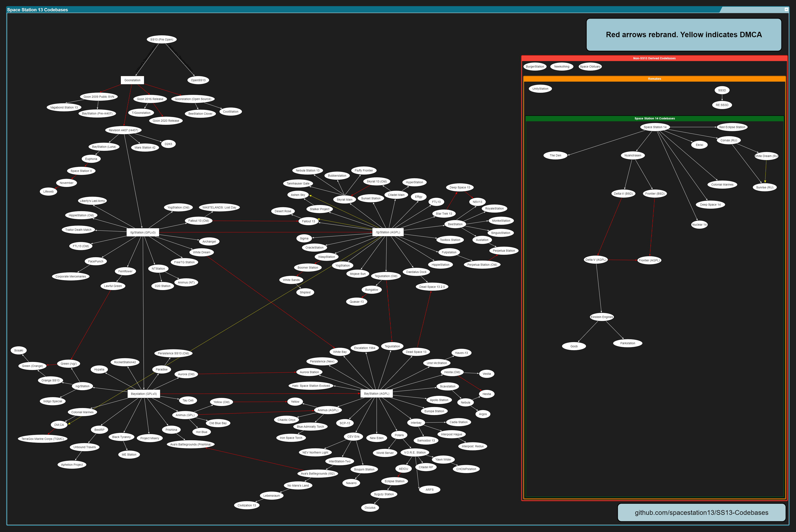The height and width of the screenshot is (532, 796).
Task: Select the WASTELANDS: Lost Day node
Action: 219,207
